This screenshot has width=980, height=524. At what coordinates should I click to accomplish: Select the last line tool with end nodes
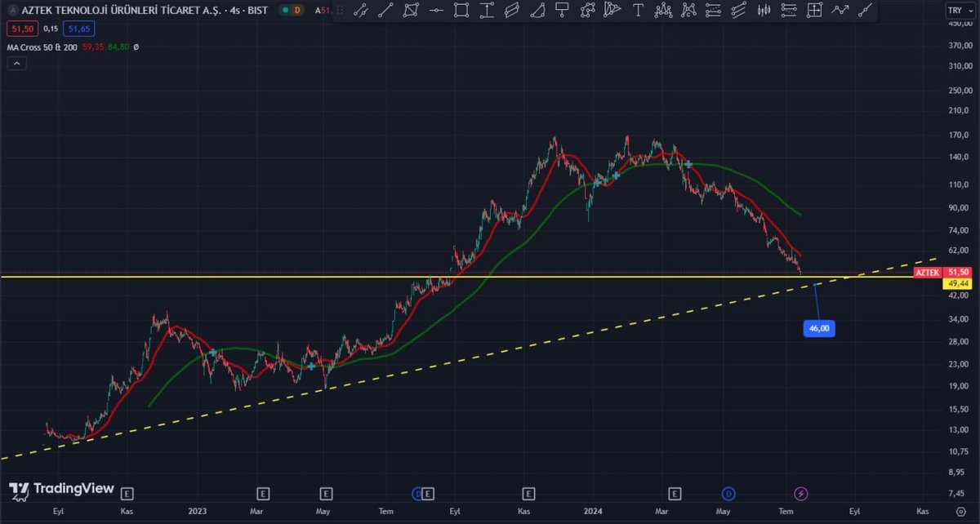coord(865,11)
